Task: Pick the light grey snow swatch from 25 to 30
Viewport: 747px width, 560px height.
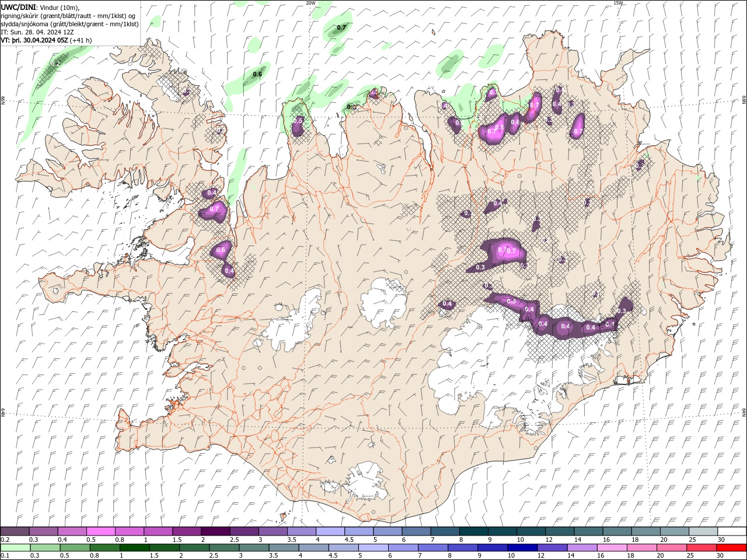Action: pyautogui.click(x=703, y=531)
